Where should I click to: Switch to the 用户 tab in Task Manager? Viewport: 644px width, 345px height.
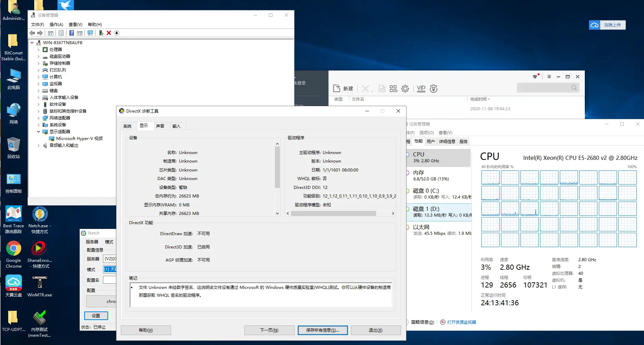coord(431,141)
